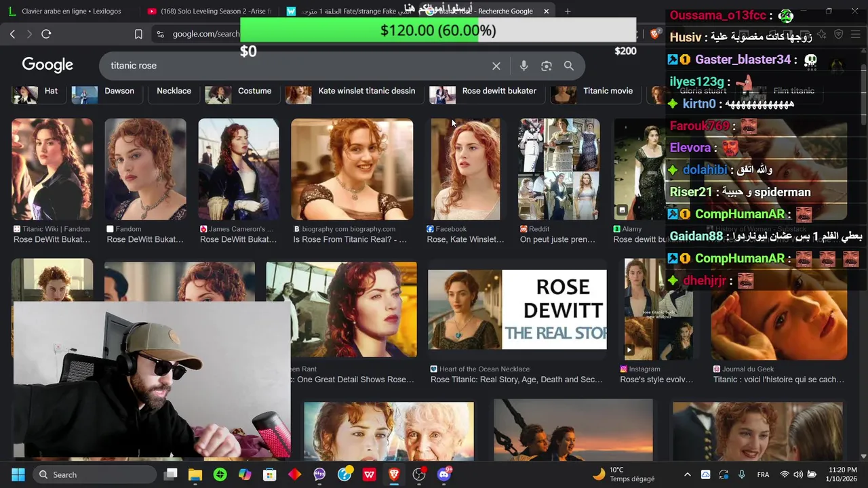This screenshot has width=868, height=488.
Task: Go back using the browser back arrow
Action: pyautogui.click(x=12, y=34)
